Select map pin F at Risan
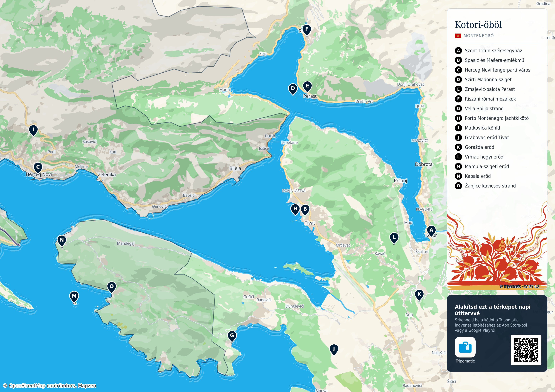Screen dimensions: 555x392 tap(307, 30)
